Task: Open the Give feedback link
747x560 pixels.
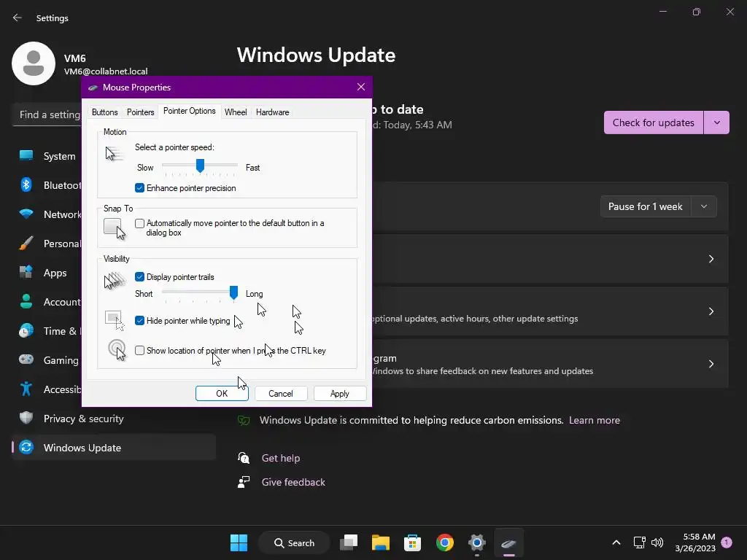Action: point(293,482)
